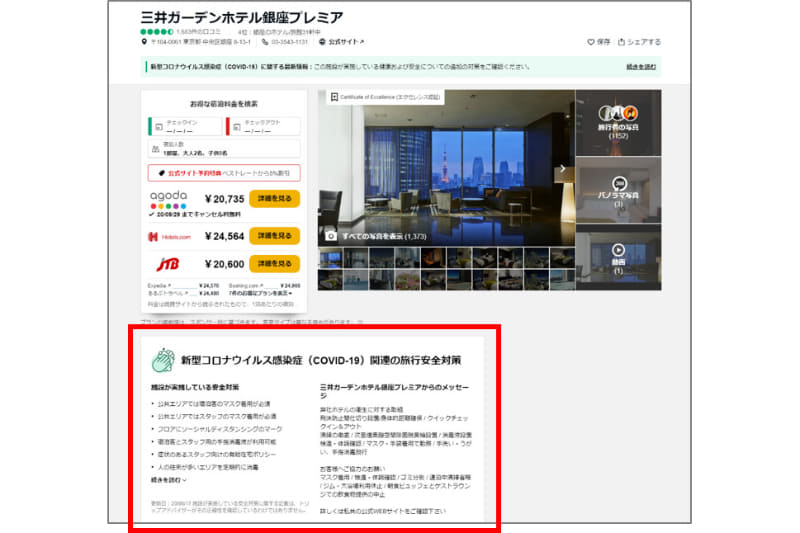Click the guests people icon
800x533 pixels.
(156, 149)
